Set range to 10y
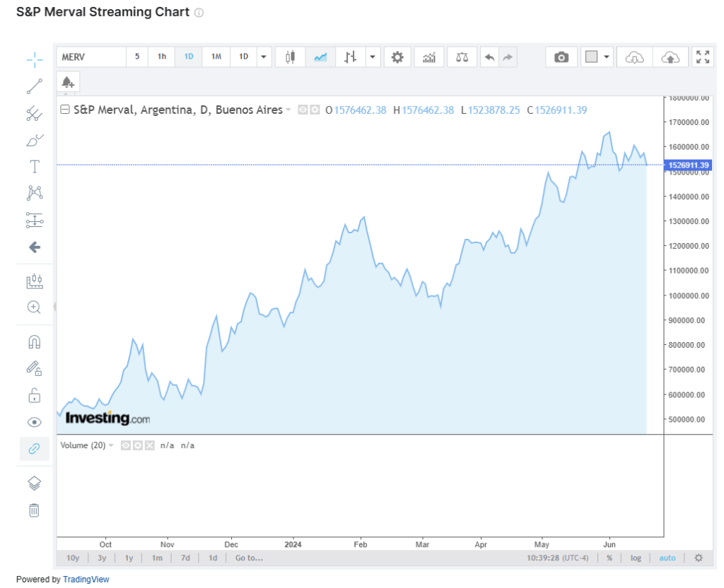 [73, 558]
